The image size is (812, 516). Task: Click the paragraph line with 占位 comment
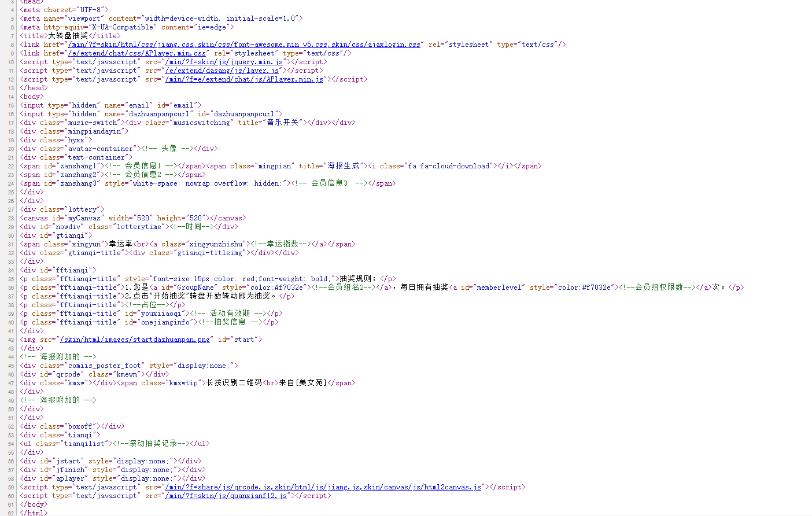(x=103, y=305)
